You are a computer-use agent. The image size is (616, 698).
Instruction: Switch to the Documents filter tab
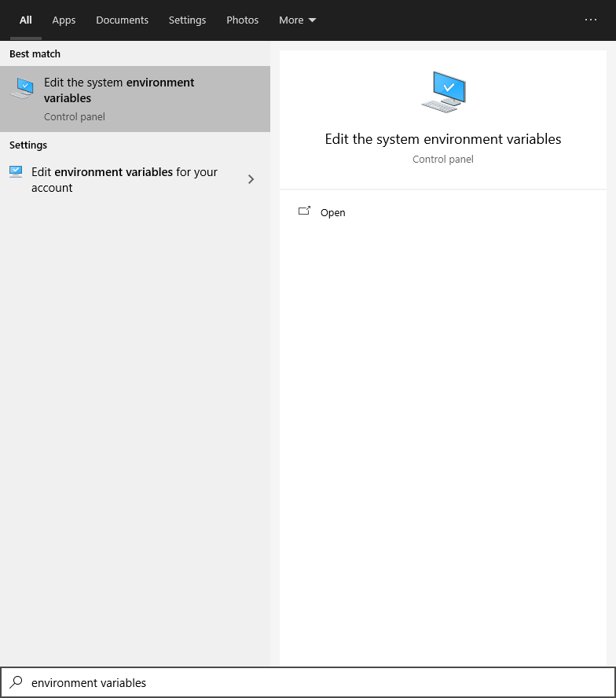coord(122,20)
